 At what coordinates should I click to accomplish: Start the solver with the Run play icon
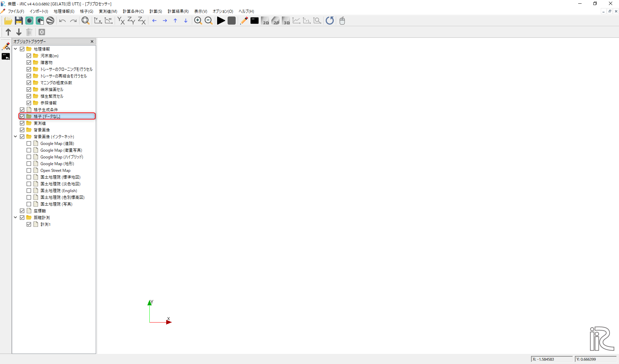(x=221, y=21)
